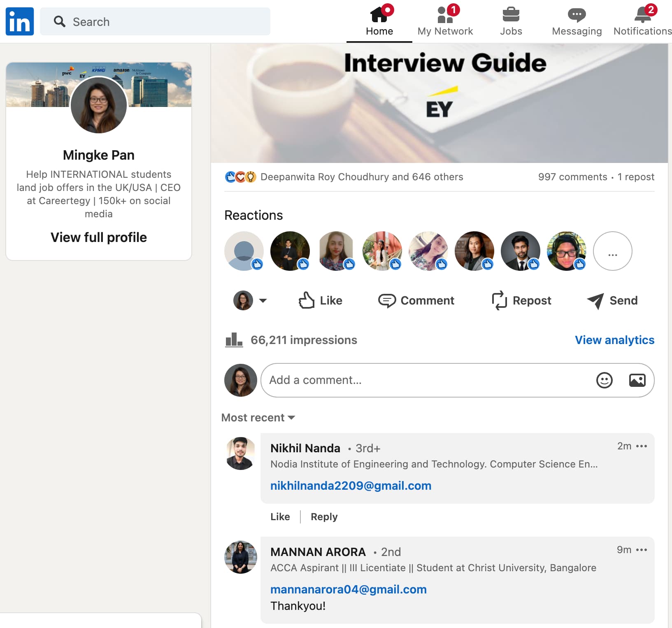Focus the Search input field
The image size is (672, 628).
(x=155, y=21)
